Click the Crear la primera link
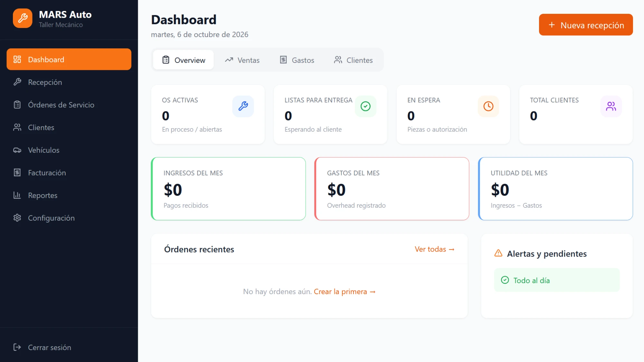Viewport: 644px width, 362px height. coord(345,291)
